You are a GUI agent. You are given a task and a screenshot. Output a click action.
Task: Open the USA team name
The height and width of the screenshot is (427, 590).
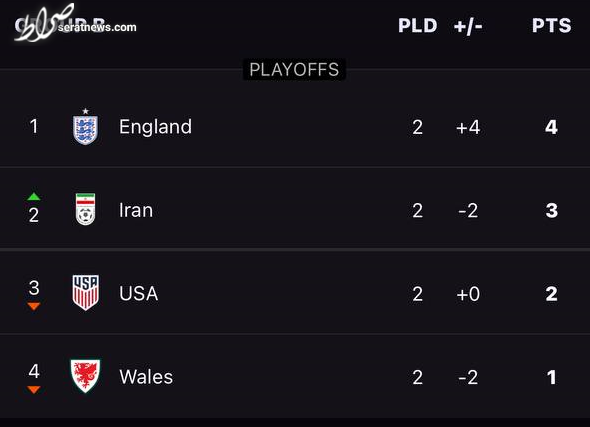(x=138, y=293)
